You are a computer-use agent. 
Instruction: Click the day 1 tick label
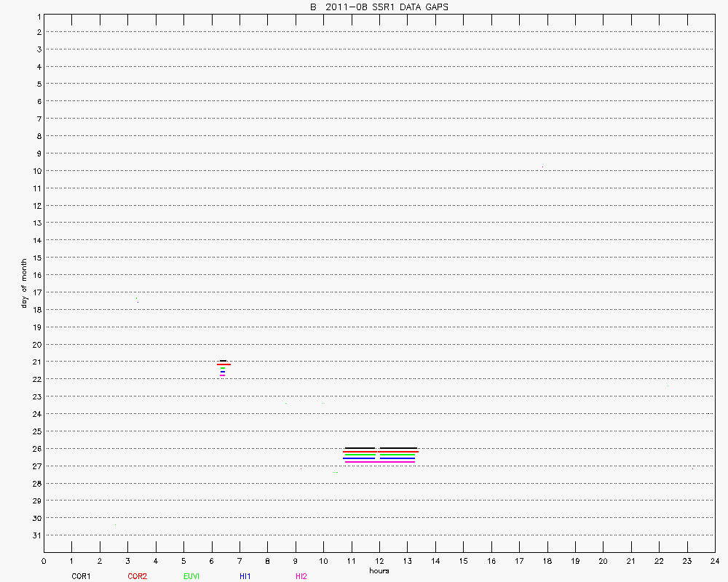[37, 15]
